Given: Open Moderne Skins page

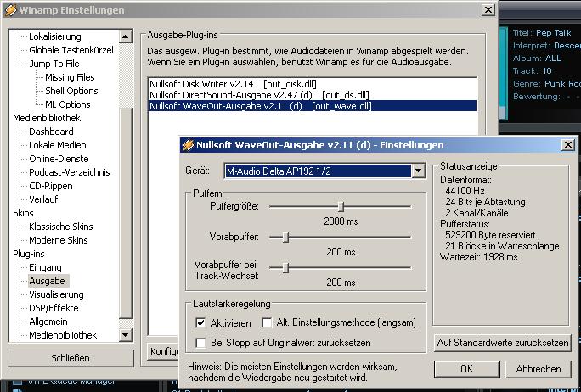Looking at the screenshot, I should 58,240.
